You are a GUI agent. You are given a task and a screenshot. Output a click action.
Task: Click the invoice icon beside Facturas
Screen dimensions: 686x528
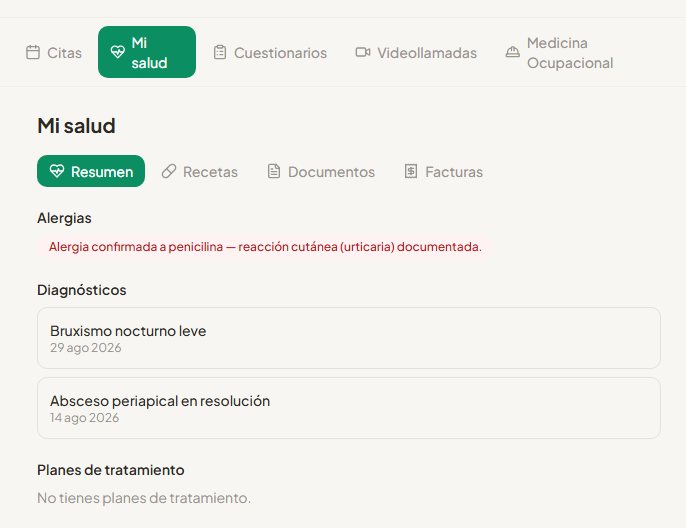(x=411, y=171)
